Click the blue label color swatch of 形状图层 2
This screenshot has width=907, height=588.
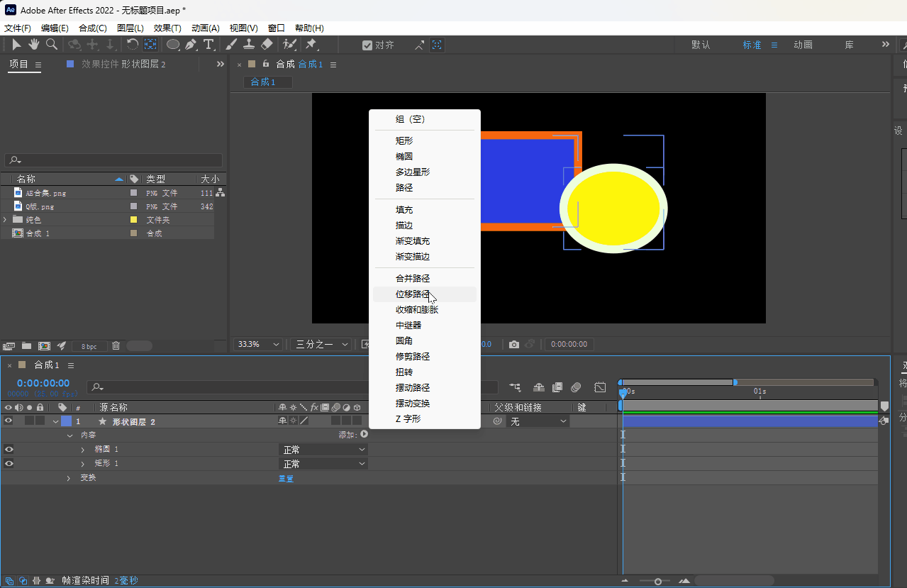point(66,421)
